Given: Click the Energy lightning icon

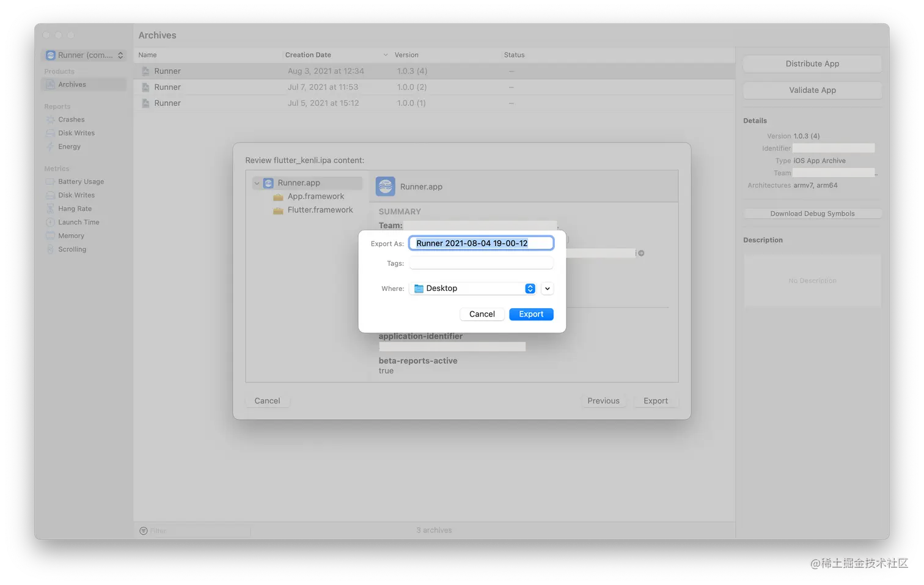Looking at the screenshot, I should point(50,147).
